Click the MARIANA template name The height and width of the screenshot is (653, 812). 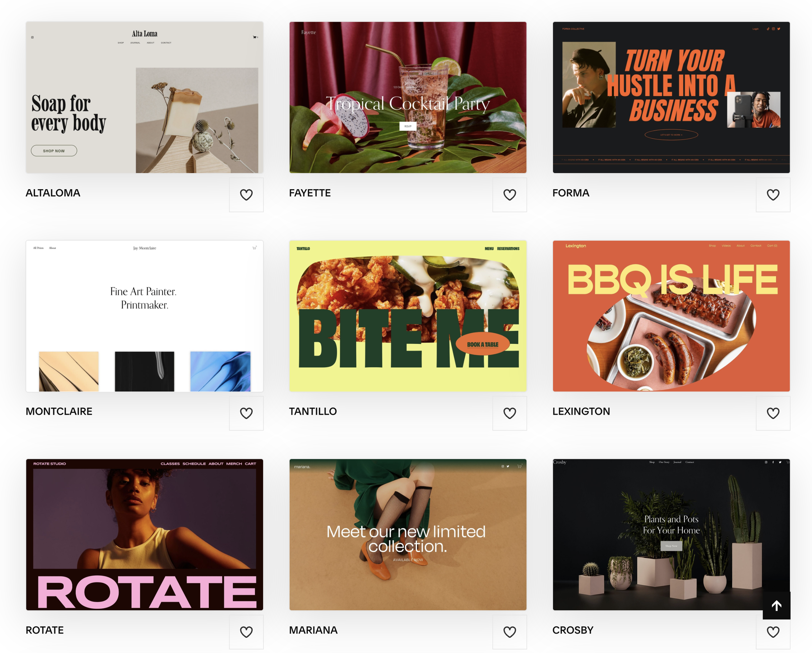pyautogui.click(x=313, y=630)
